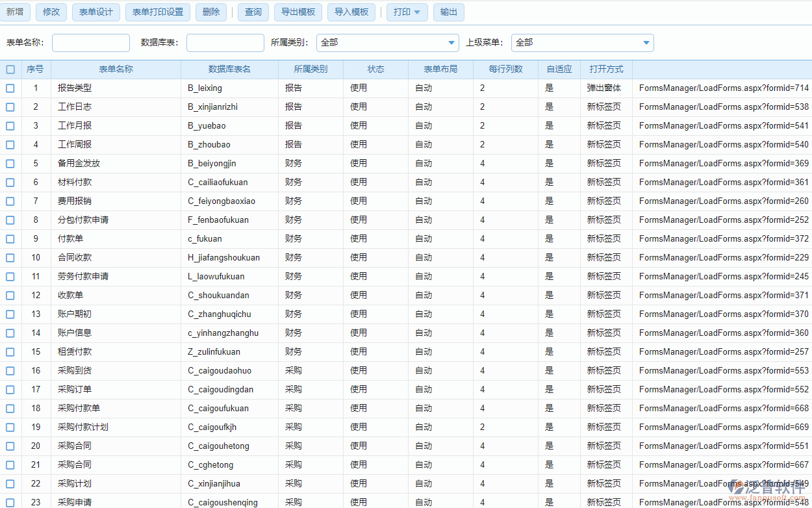The width and height of the screenshot is (812, 508).
Task: Open the 上级菜单 dropdown
Action: pyautogui.click(x=582, y=43)
